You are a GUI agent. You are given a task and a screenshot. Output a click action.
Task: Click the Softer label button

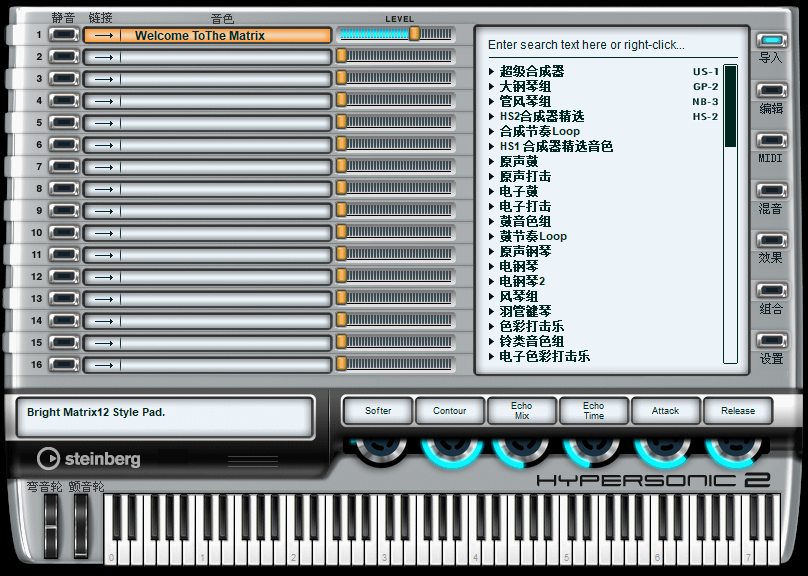[378, 411]
